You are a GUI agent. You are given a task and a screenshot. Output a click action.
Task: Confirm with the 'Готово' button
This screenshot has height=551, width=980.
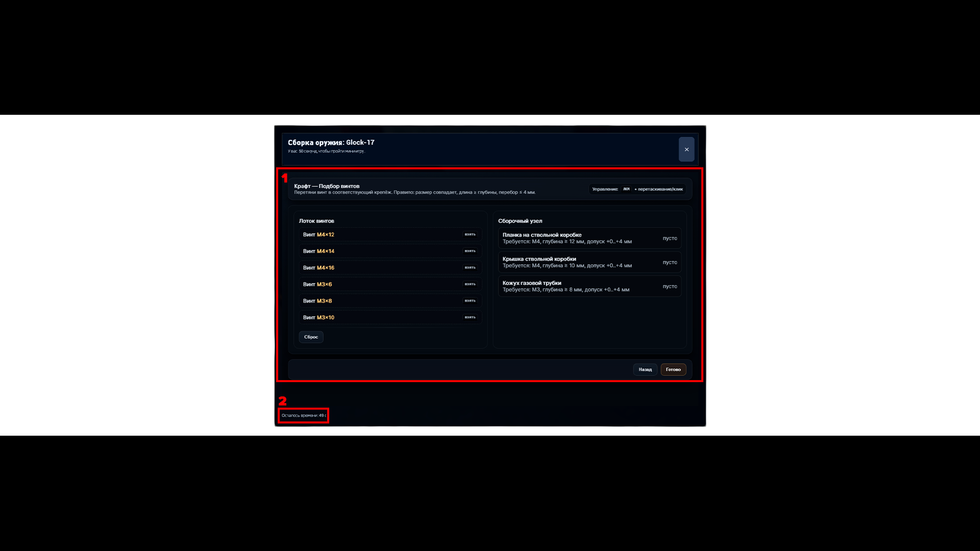tap(673, 369)
